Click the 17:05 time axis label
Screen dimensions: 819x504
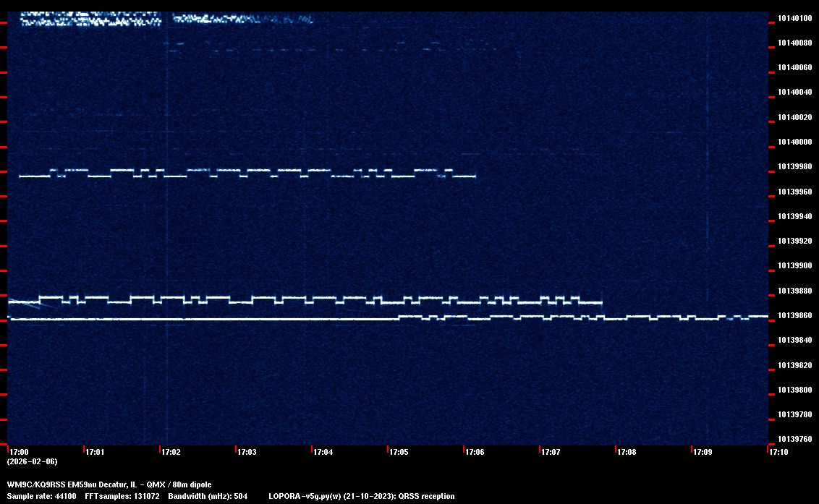[399, 452]
